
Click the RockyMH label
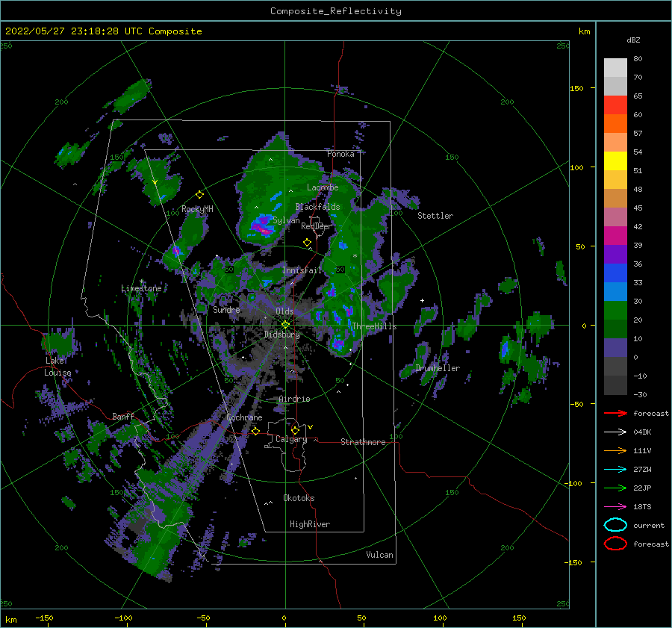[x=197, y=209]
